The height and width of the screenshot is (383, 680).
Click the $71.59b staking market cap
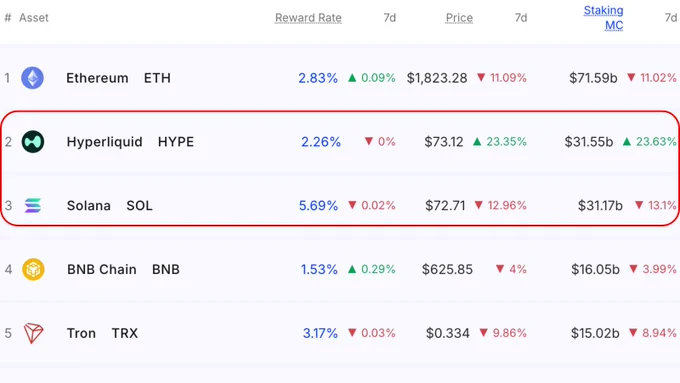pyautogui.click(x=593, y=78)
